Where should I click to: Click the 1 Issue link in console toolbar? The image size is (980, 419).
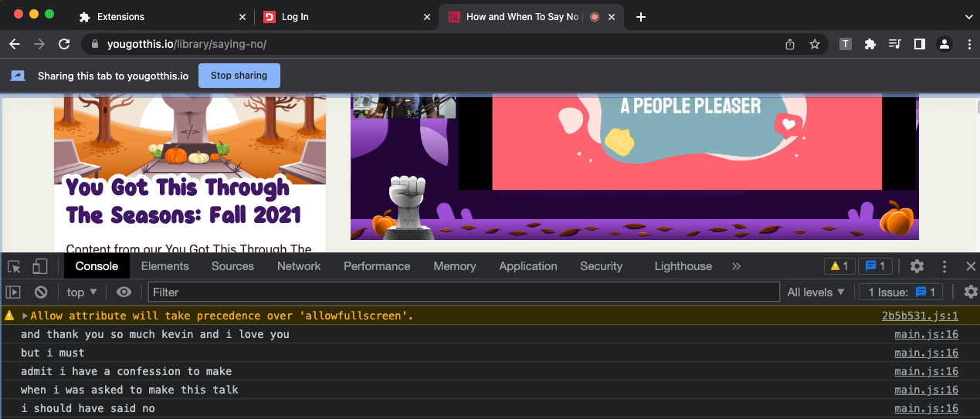[x=901, y=292]
